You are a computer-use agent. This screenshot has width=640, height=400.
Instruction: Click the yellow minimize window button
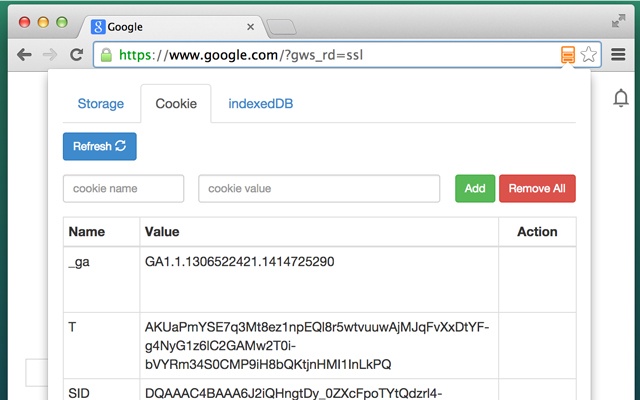[x=43, y=22]
